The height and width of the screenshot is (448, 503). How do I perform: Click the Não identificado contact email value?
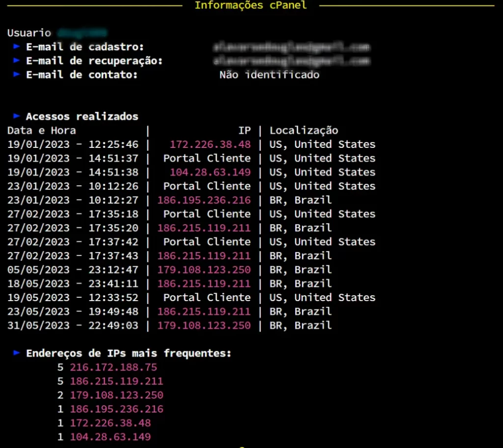[270, 75]
